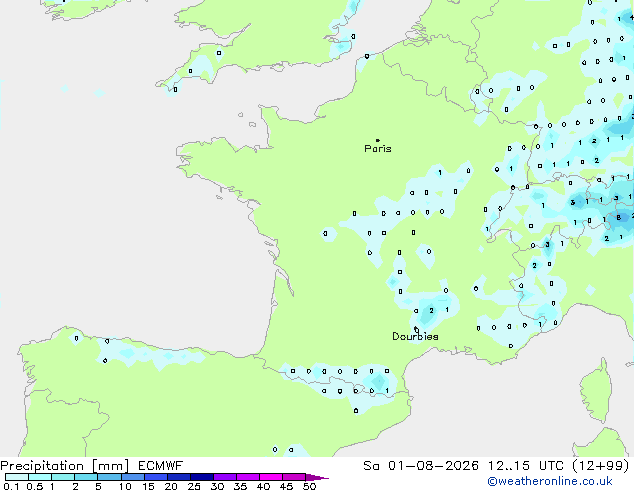Select the 15 mm legend swatch
This screenshot has width=634, height=490.
[156, 477]
